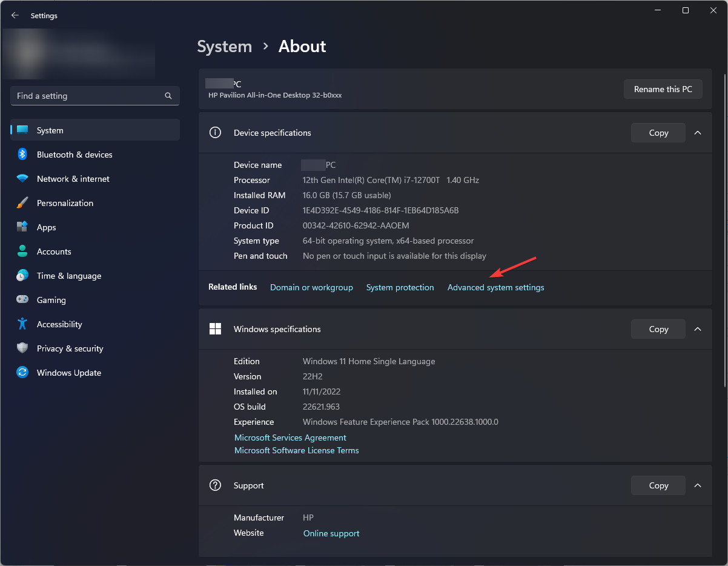This screenshot has height=566, width=728.
Task: Click the Product ID value 00342-42610-62942-AAOEM
Action: pyautogui.click(x=356, y=225)
